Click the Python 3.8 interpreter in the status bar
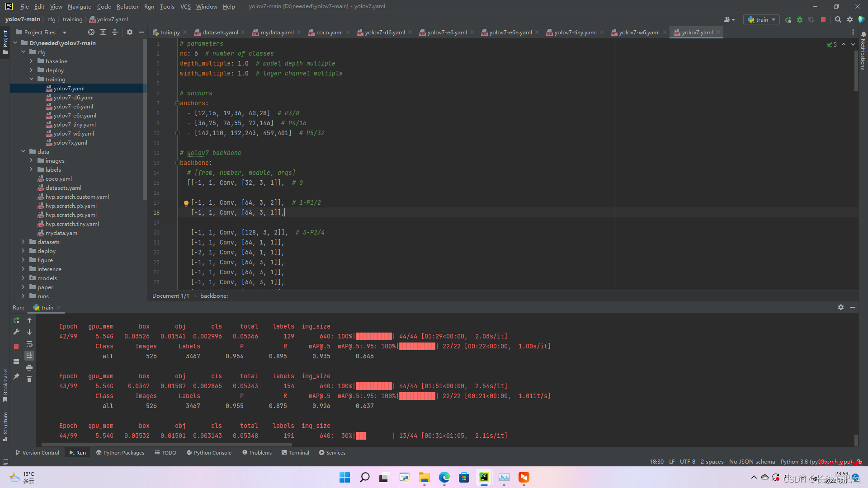The image size is (868, 488). (816, 462)
